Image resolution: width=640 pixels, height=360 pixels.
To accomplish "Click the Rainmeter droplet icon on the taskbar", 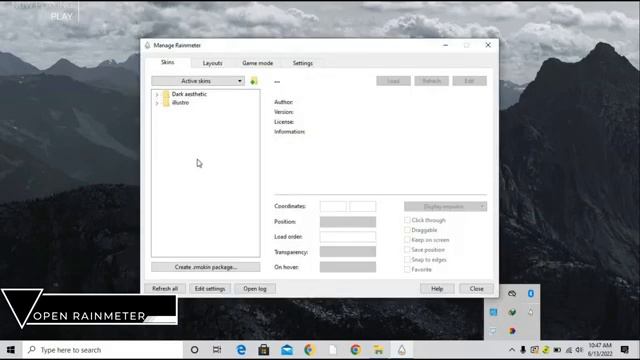I will (x=402, y=350).
